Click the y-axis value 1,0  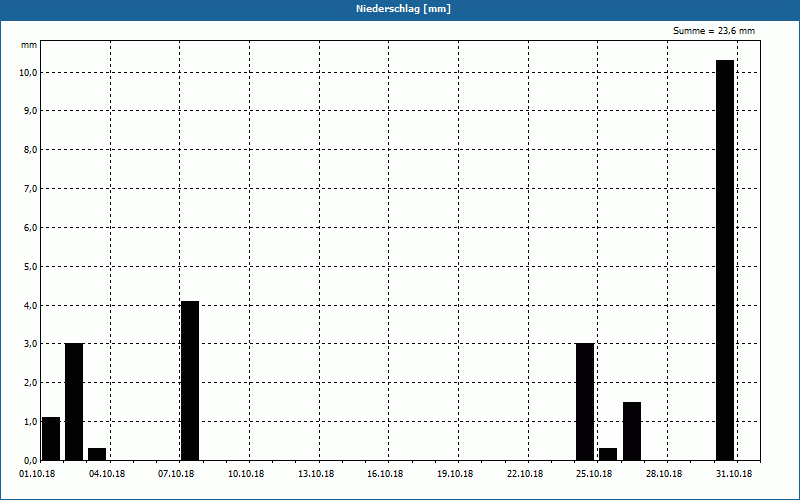(x=31, y=421)
